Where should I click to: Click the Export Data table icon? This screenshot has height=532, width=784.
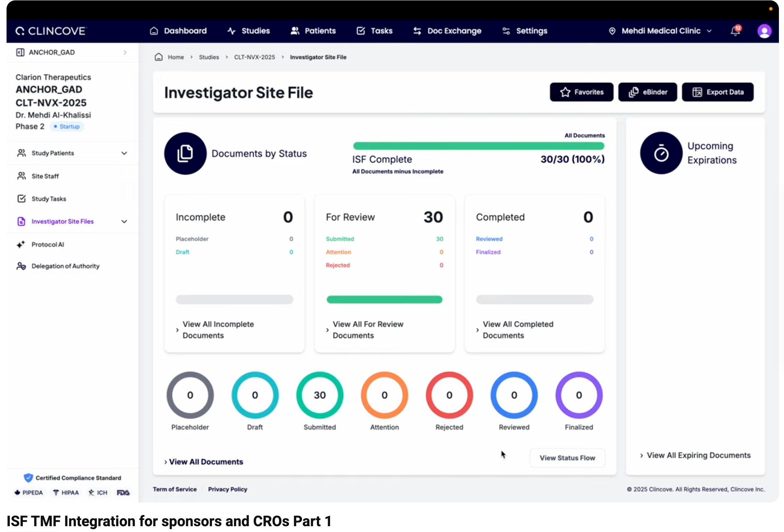(697, 92)
